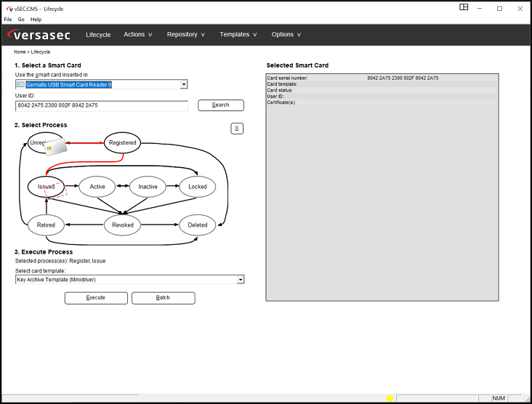Screen dimensions: 532x404
Task: Open the File menu
Action: pyautogui.click(x=8, y=20)
